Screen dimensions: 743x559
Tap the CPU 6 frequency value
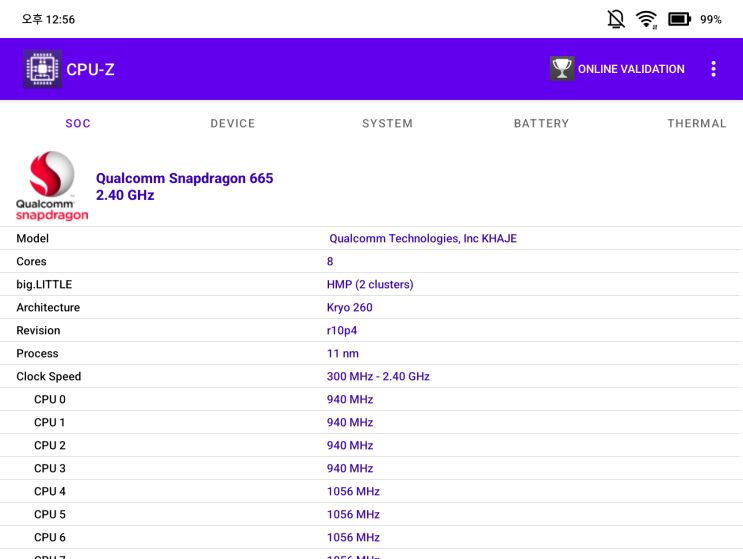353,537
